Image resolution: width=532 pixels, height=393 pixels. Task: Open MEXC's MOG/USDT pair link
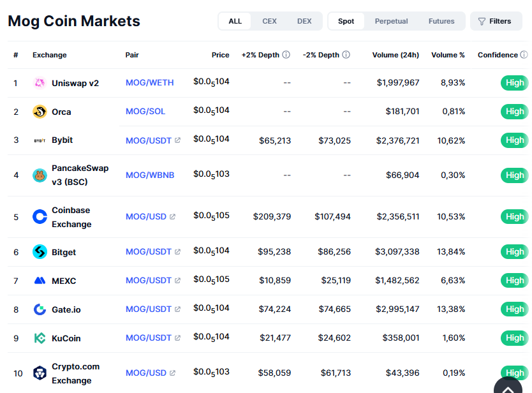(148, 280)
